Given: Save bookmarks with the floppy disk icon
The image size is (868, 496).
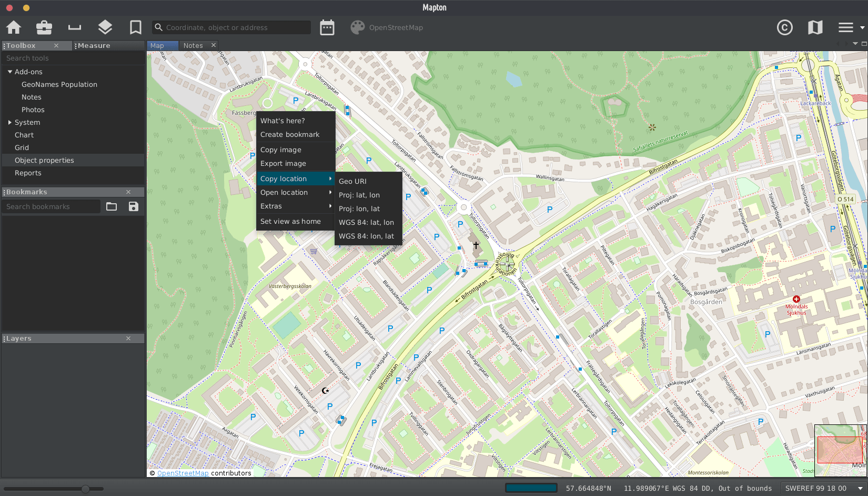Looking at the screenshot, I should point(134,206).
